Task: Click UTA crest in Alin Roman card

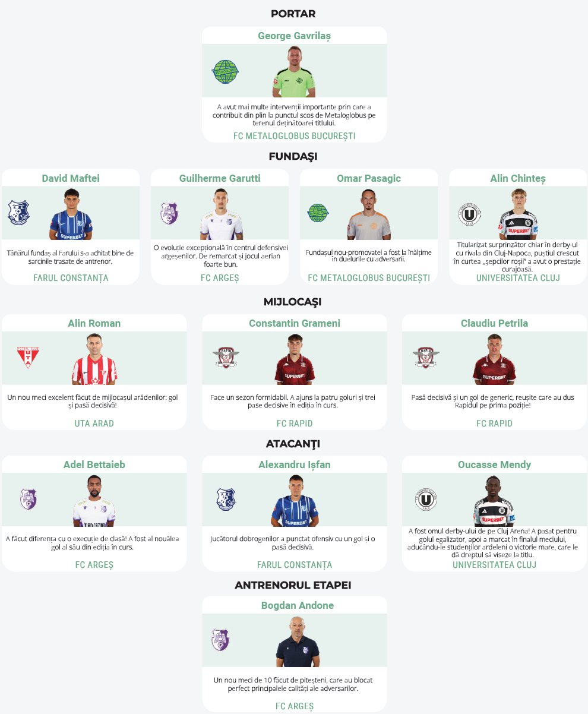Action: tap(28, 358)
